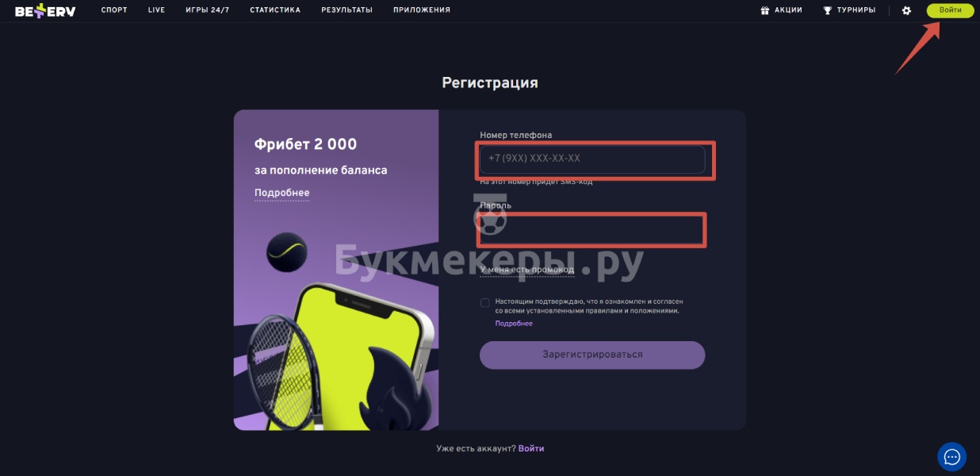
Task: Tick the rules agreement checkbox
Action: coord(484,302)
